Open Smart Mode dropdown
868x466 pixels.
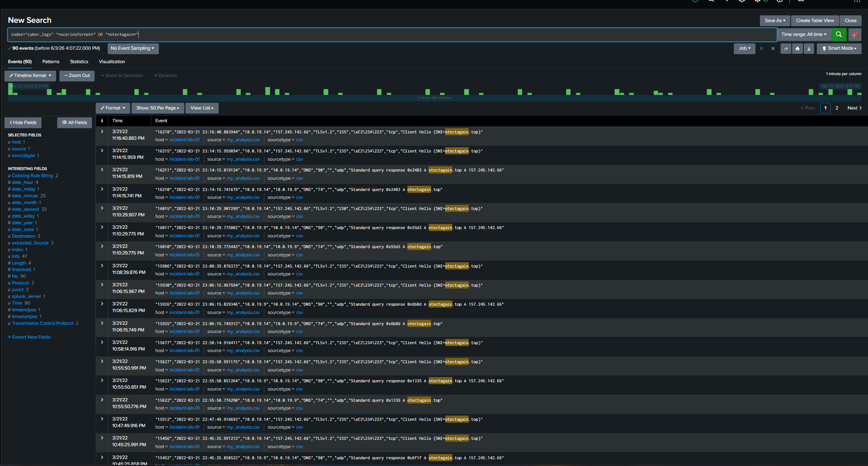pos(839,48)
